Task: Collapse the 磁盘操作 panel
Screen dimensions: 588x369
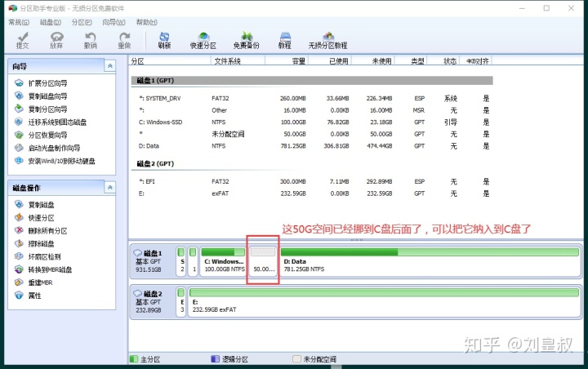Action: 110,187
